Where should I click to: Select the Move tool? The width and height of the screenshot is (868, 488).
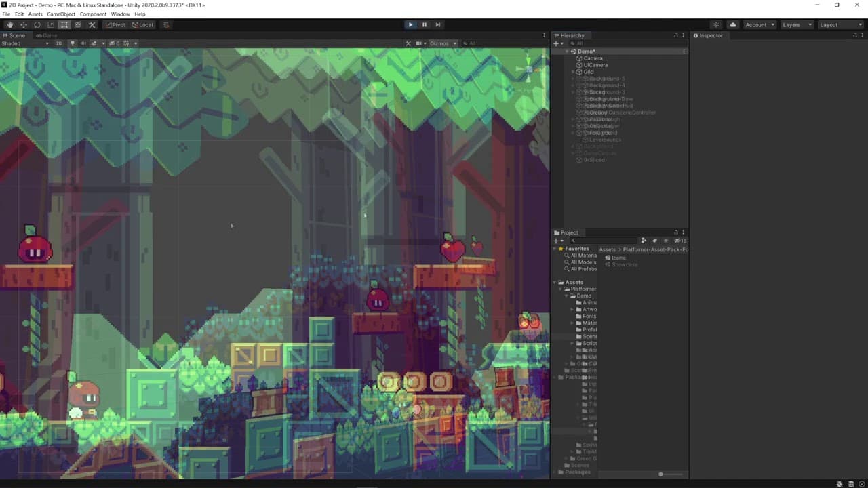pyautogui.click(x=23, y=24)
